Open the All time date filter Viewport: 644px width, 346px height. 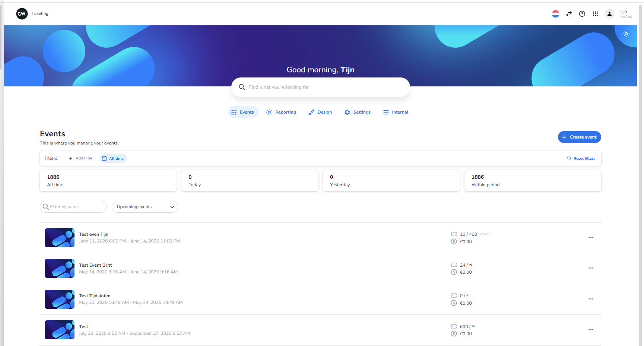pyautogui.click(x=113, y=159)
